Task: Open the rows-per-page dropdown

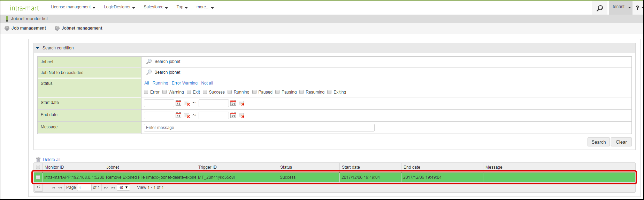Action: point(123,187)
